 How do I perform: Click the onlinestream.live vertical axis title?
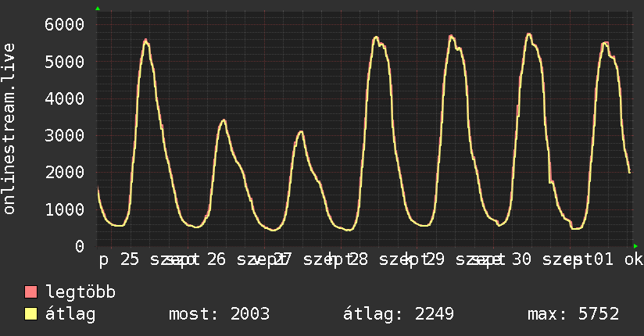[9, 129]
